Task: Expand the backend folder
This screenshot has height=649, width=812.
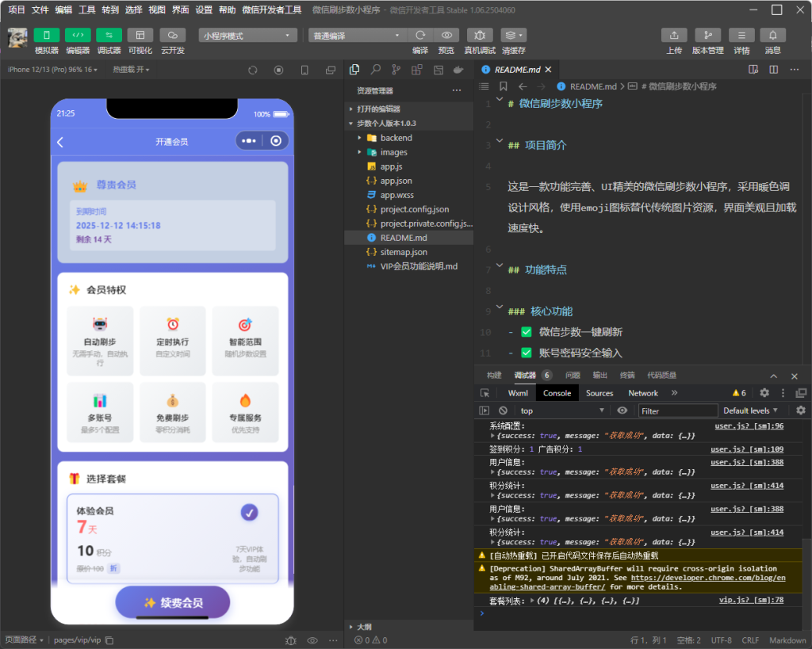Action: point(395,138)
